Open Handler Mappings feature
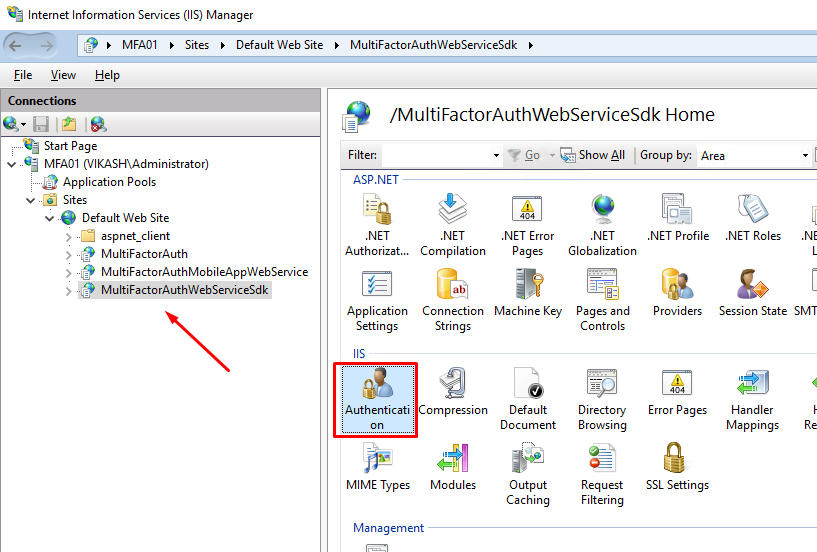 (752, 400)
